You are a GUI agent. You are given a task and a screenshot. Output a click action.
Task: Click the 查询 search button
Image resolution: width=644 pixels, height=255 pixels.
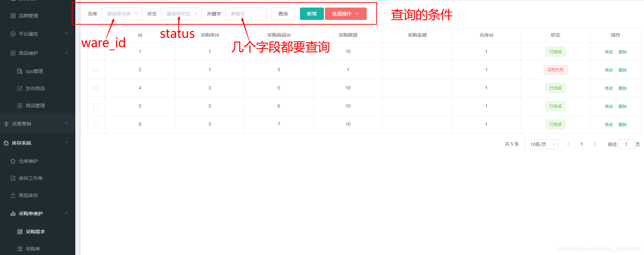[283, 14]
